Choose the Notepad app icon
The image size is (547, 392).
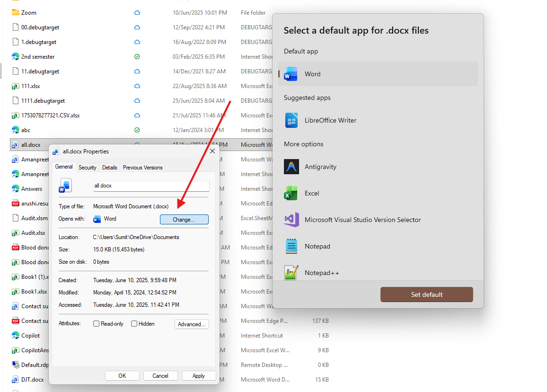pyautogui.click(x=291, y=246)
